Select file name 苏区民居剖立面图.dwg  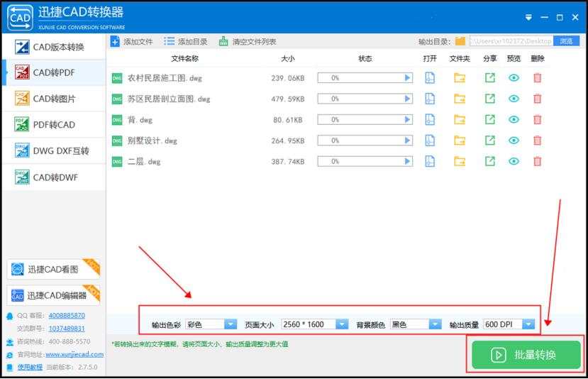click(x=169, y=99)
